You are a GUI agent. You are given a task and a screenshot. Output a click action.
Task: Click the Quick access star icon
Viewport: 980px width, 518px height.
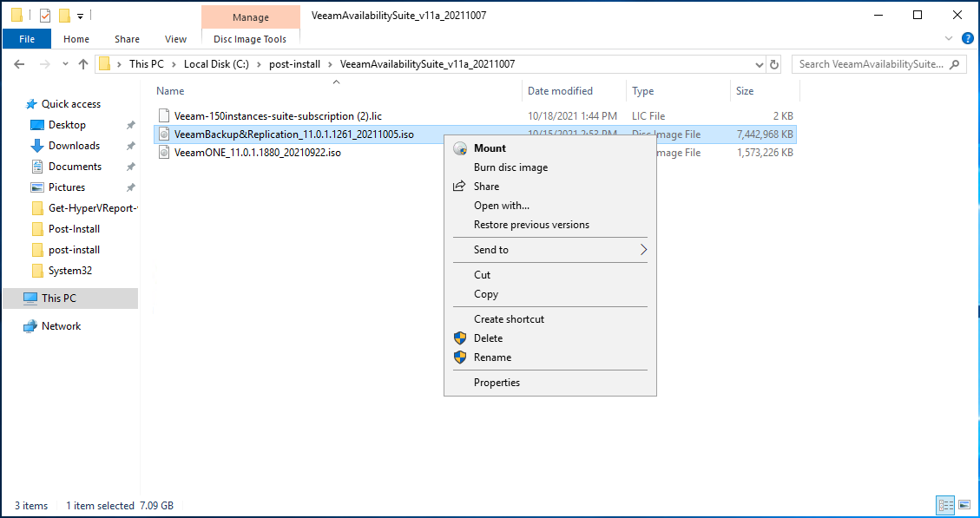tap(30, 104)
